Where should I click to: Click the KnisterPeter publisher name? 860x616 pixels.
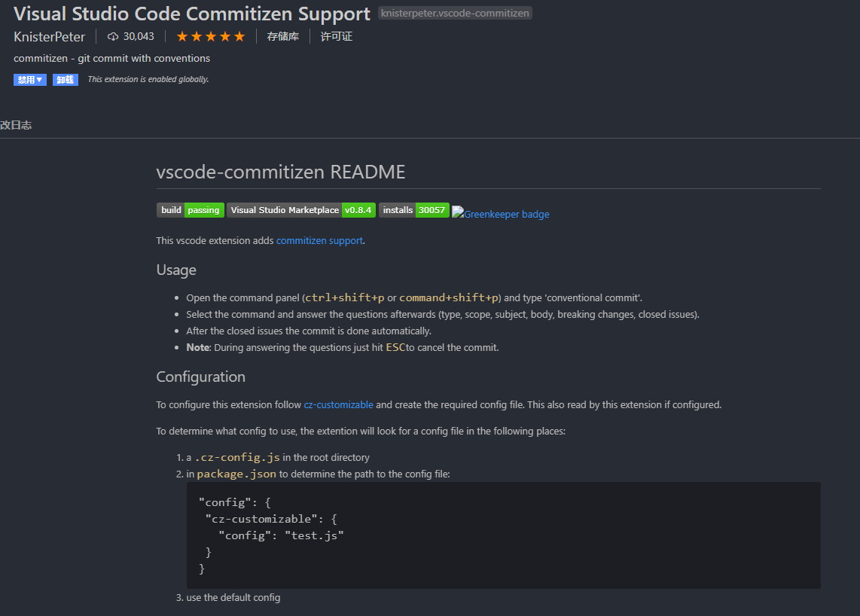click(49, 36)
